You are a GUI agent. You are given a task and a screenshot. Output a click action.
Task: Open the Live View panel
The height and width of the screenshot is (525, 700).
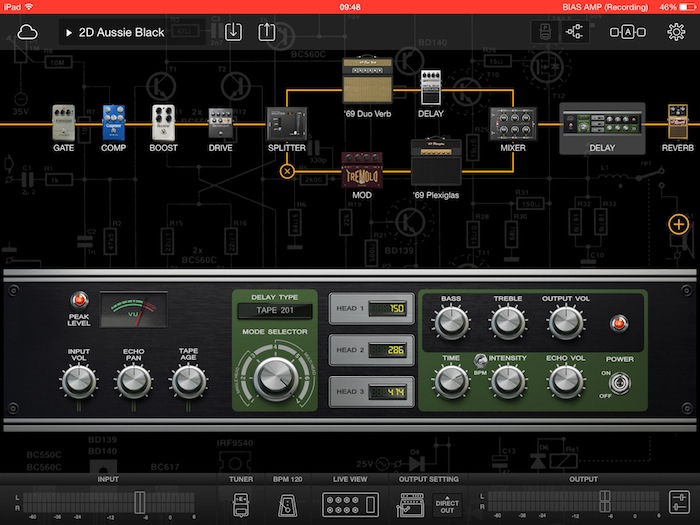click(x=350, y=503)
